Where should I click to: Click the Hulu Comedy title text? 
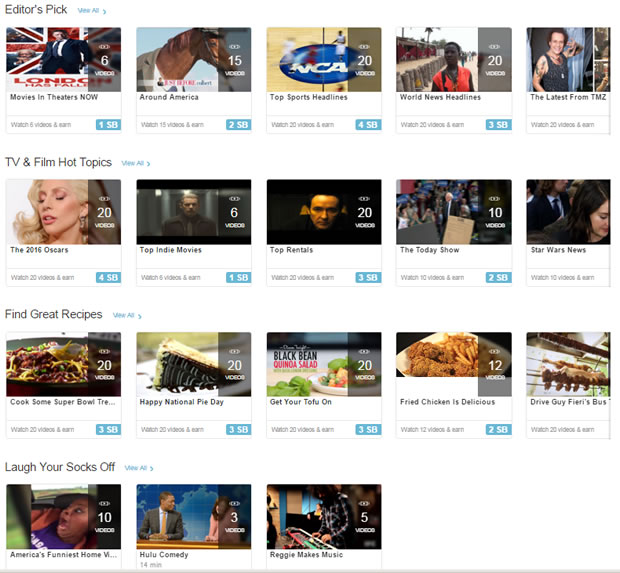(164, 555)
